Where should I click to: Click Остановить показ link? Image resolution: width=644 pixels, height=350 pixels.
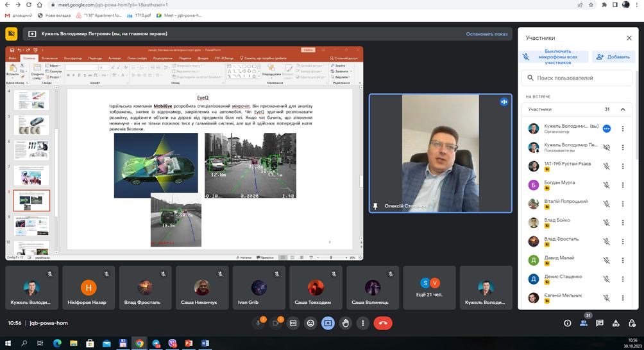(x=486, y=34)
